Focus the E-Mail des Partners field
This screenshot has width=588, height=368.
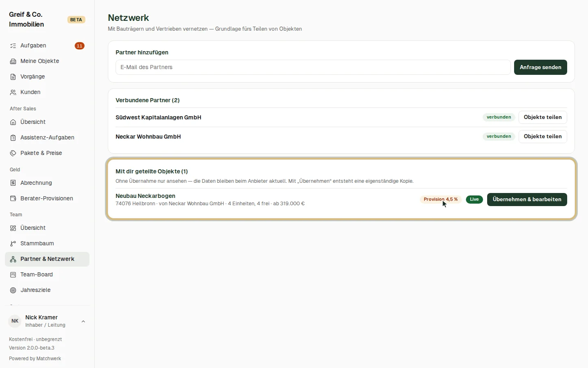pyautogui.click(x=313, y=67)
